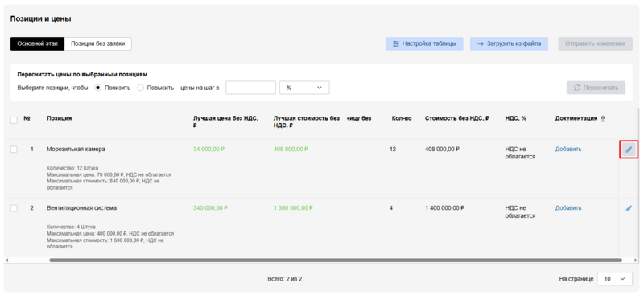Click the Морозильная камера position name

point(76,149)
